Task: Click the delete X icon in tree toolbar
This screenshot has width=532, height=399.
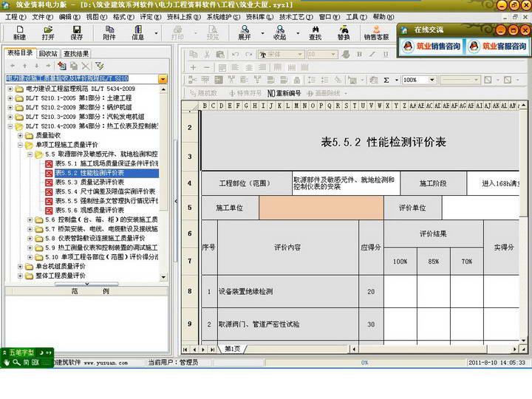Action: [x=86, y=66]
